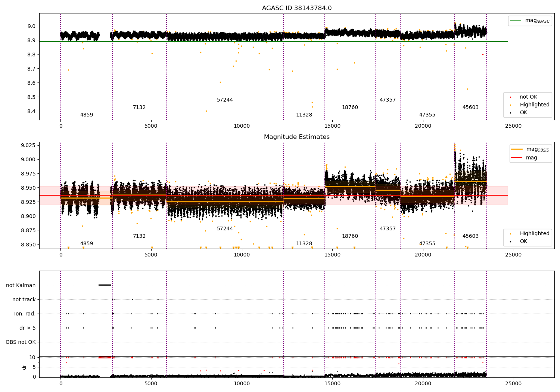560x392 pixels.
Task: Click the 'dr' axis label
Action: (24, 367)
